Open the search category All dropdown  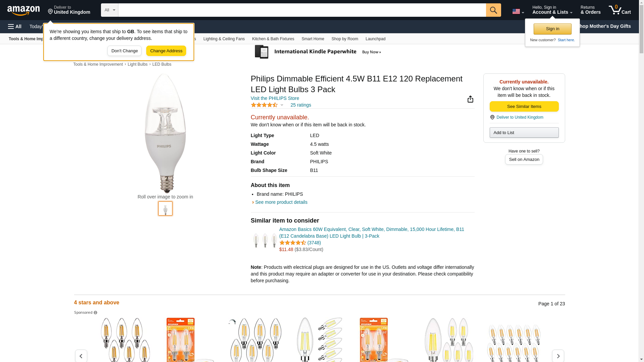coord(109,10)
